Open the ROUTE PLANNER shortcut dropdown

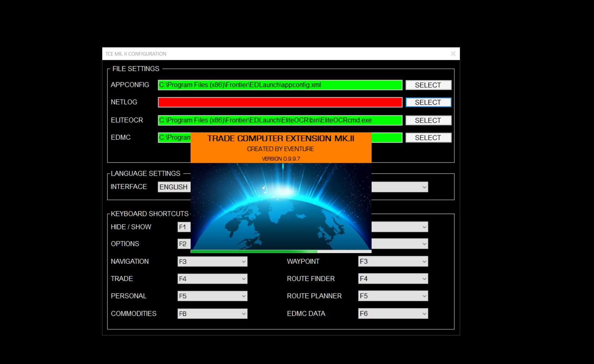[393, 296]
